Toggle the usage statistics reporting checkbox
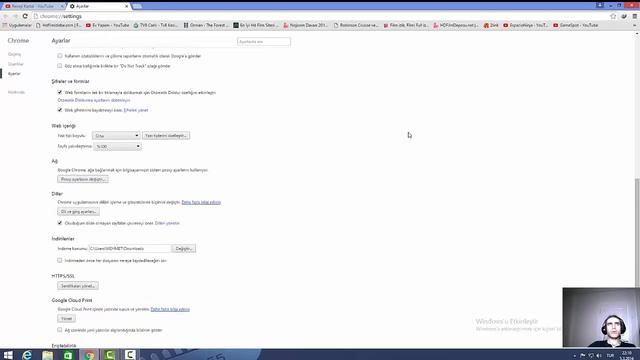The image size is (640, 360). coord(60,56)
